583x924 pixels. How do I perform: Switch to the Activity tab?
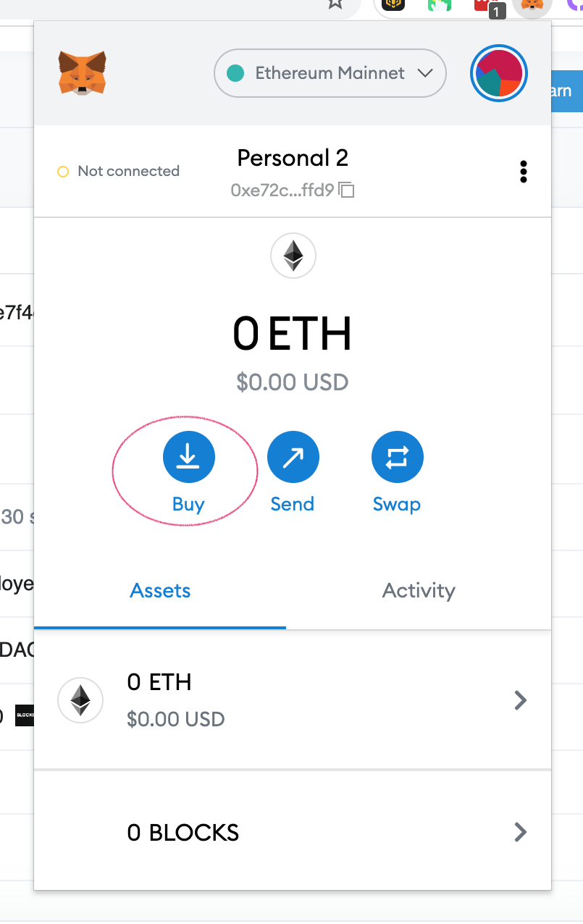click(419, 591)
